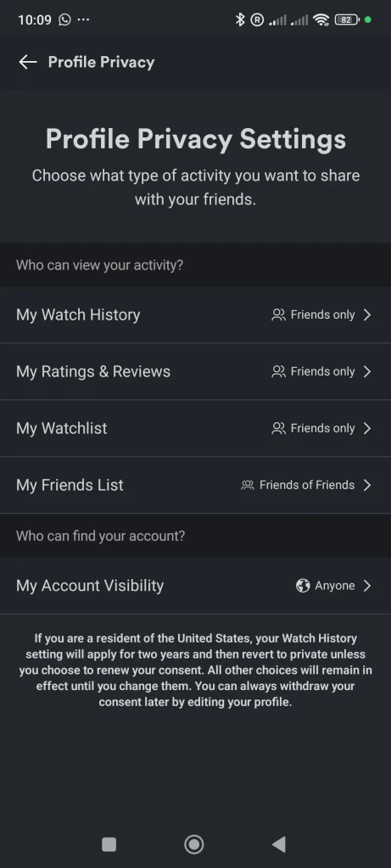Tap the friends icon beside My Watch History
Image resolution: width=391 pixels, height=868 pixels.
[x=278, y=315]
